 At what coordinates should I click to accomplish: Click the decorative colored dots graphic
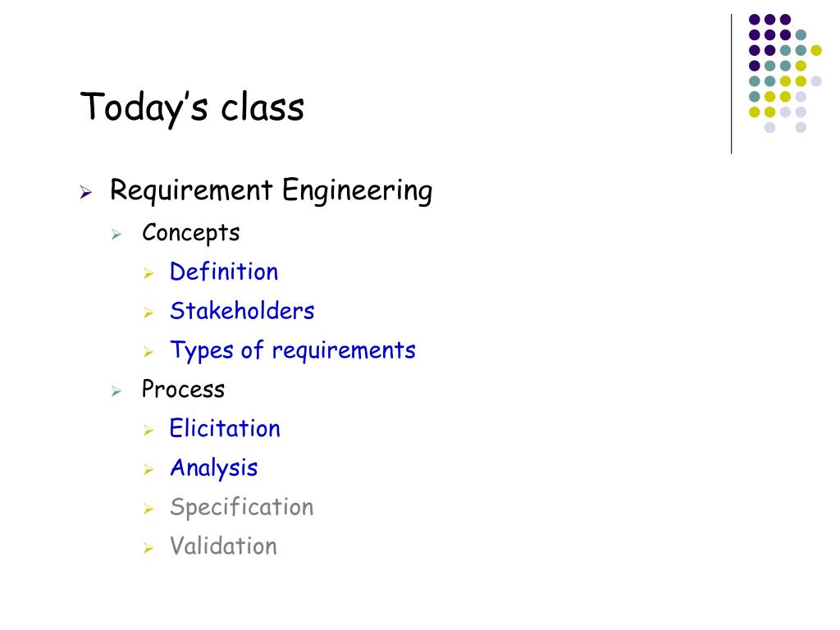tap(785, 73)
